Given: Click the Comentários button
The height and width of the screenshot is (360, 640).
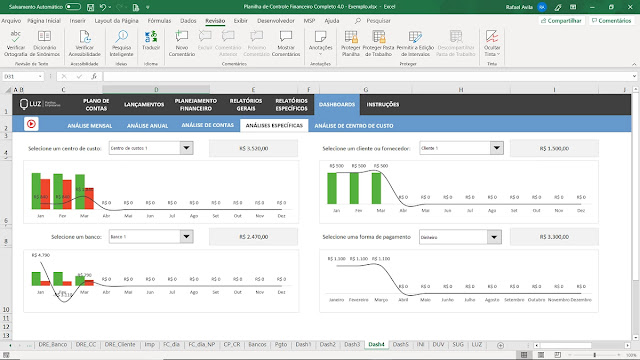Looking at the screenshot, I should [611, 21].
